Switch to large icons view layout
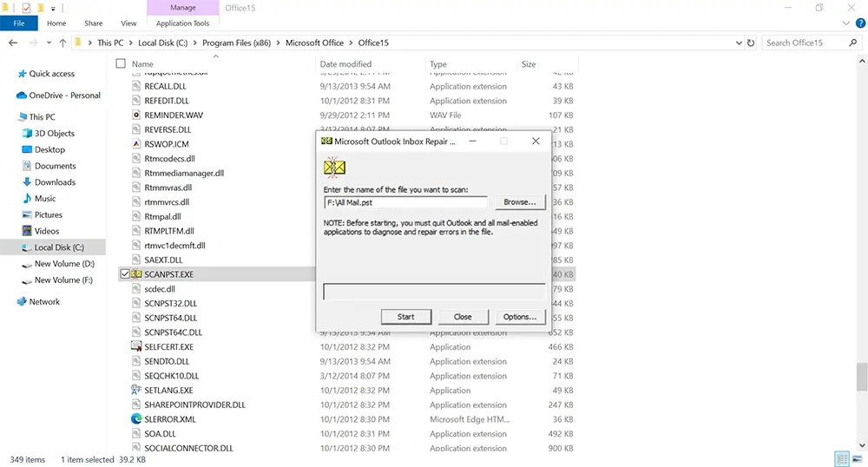 pos(857,459)
